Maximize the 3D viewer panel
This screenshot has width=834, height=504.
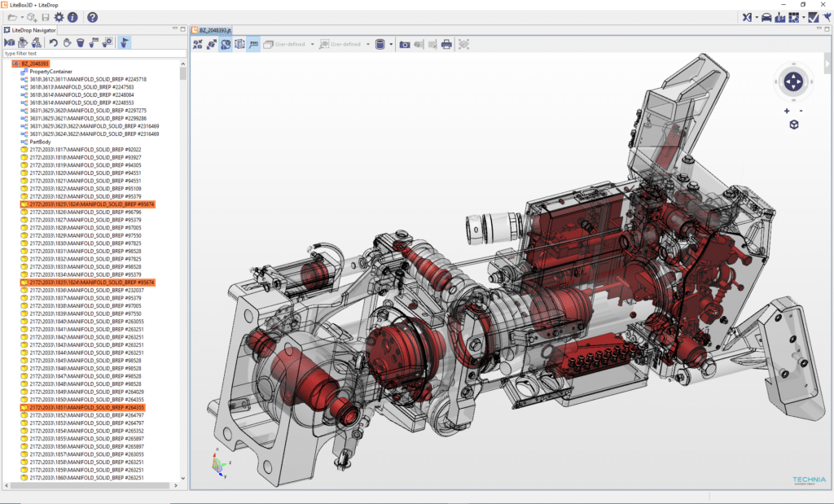tap(827, 29)
